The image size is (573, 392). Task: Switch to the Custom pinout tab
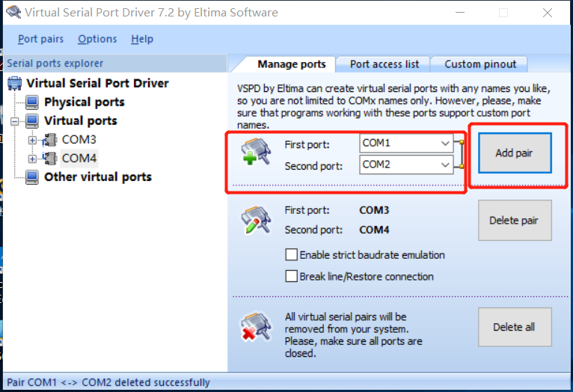(479, 64)
